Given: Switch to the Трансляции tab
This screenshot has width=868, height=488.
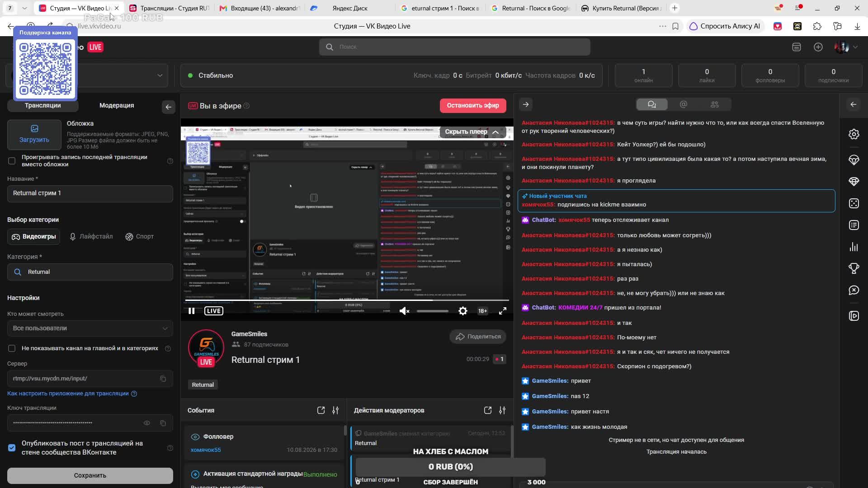Looking at the screenshot, I should click(43, 105).
